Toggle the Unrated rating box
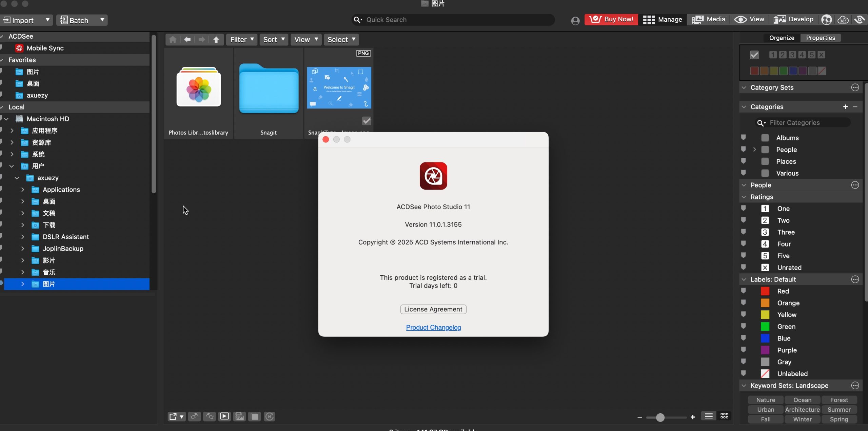This screenshot has width=868, height=431. pyautogui.click(x=765, y=268)
